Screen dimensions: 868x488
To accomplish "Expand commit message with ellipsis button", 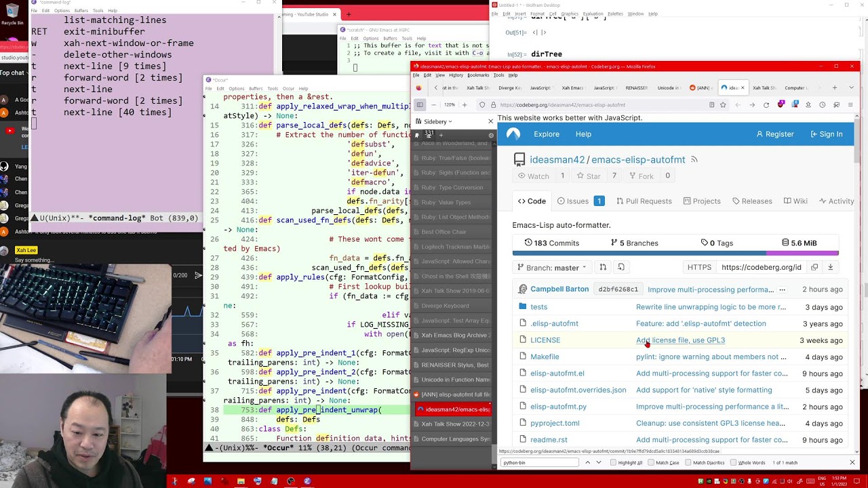I will coord(782,289).
